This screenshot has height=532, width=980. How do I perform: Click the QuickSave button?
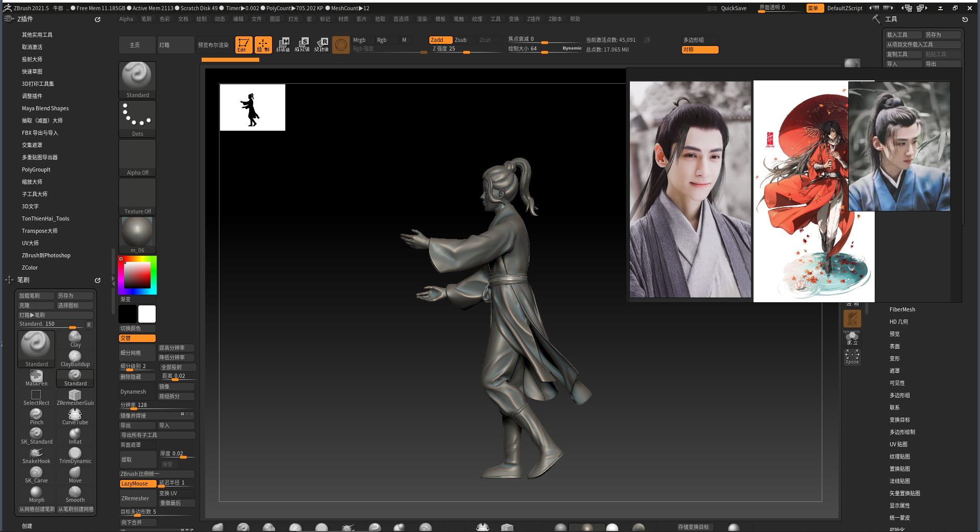pos(733,8)
